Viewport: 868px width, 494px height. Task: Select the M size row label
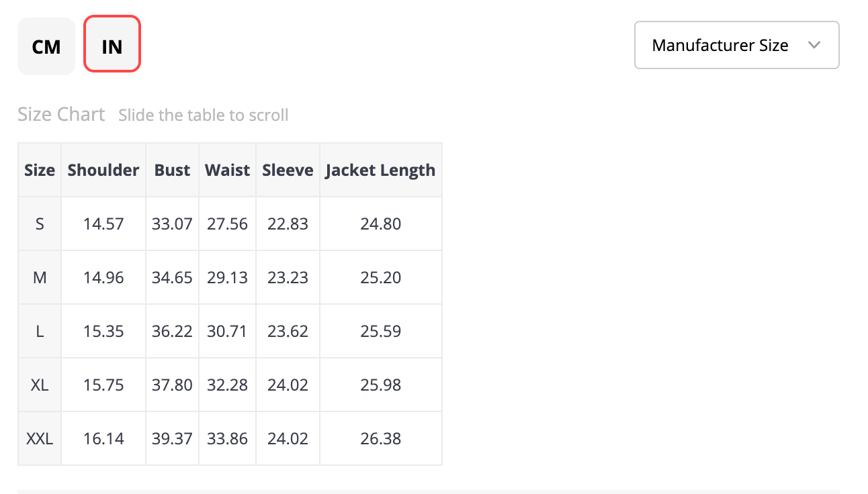pyautogui.click(x=40, y=277)
